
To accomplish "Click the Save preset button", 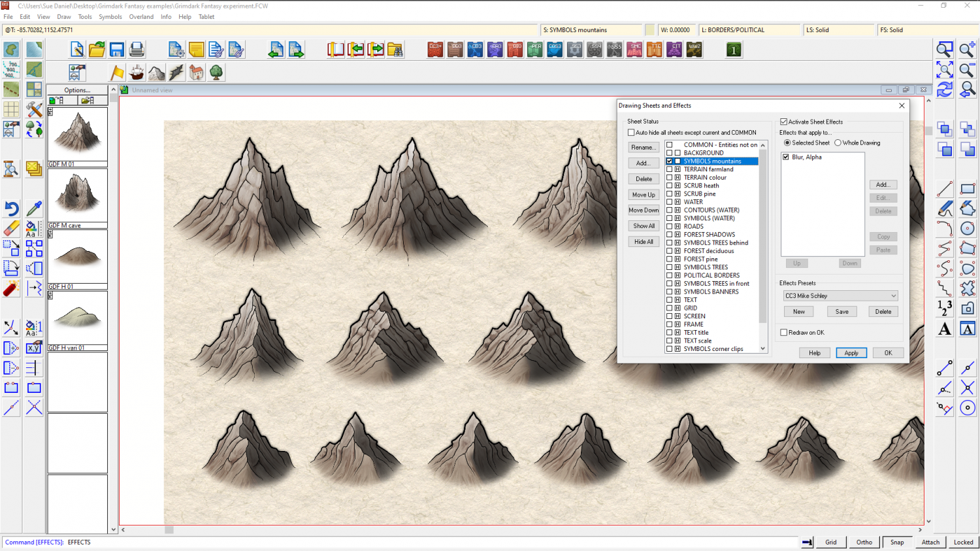I will 842,312.
